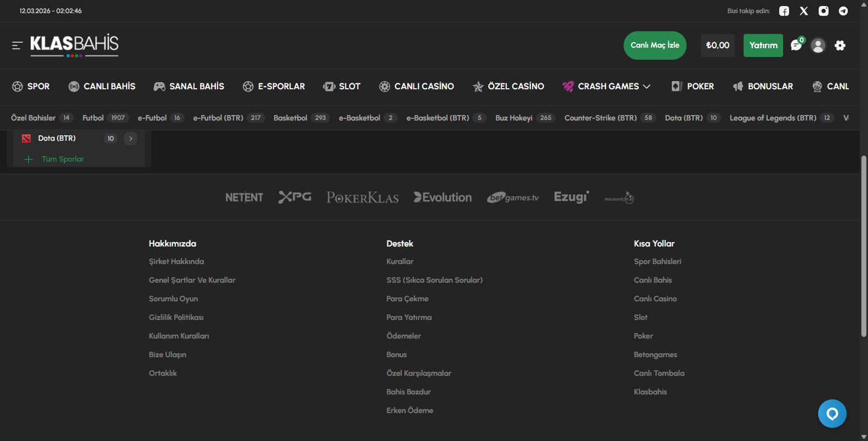
Task: Click the Dota (BTR) sidebar icon
Action: tap(26, 139)
